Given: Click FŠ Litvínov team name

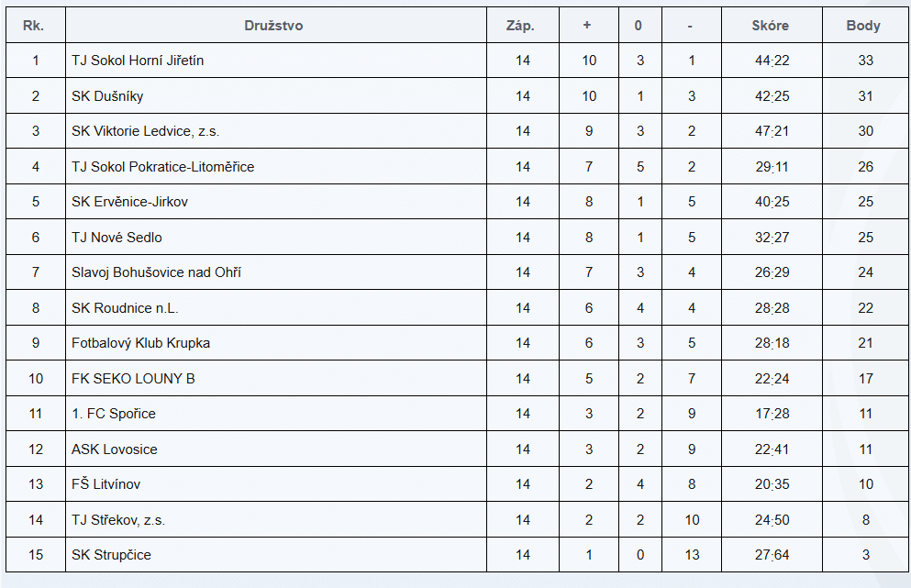Looking at the screenshot, I should [x=106, y=484].
